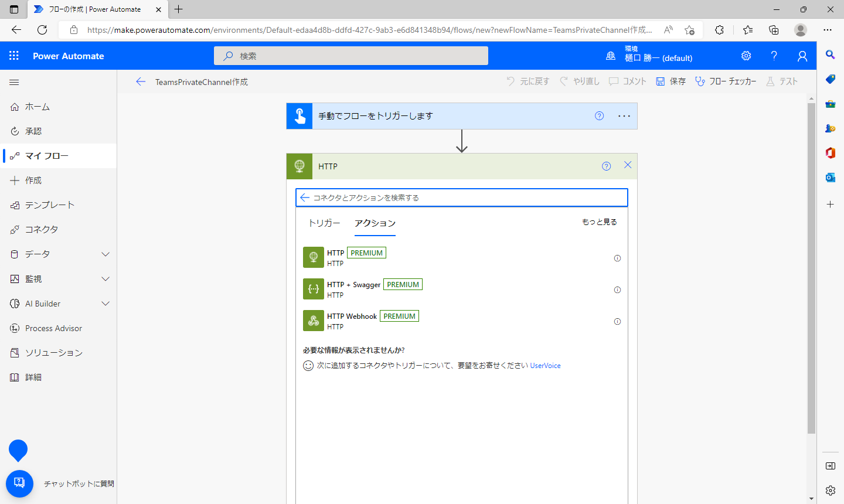
Task: Click the page vertical scrollbar
Action: pos(811,268)
